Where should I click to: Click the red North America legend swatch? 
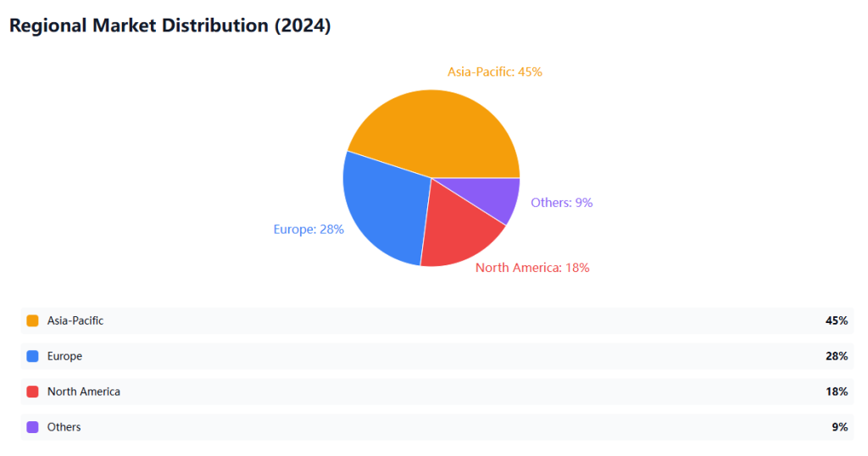tap(33, 392)
